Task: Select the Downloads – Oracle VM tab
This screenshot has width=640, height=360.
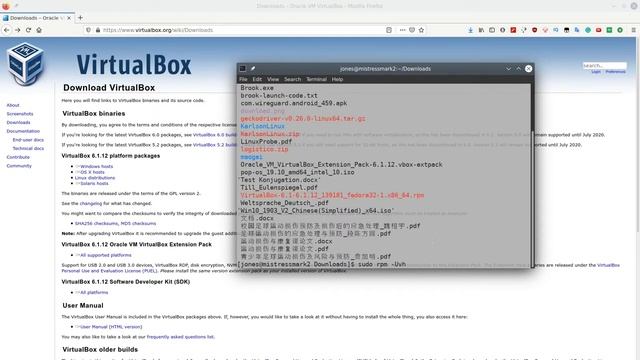Action: coord(37,18)
